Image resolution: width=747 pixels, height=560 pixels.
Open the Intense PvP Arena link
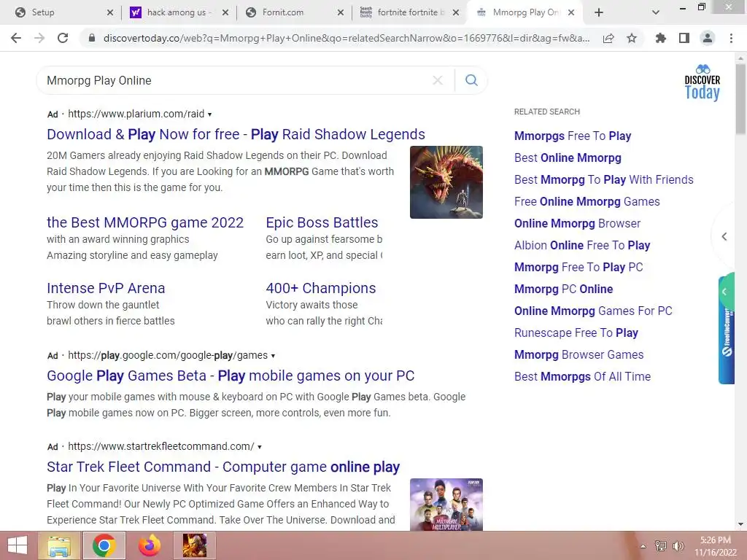pyautogui.click(x=106, y=288)
